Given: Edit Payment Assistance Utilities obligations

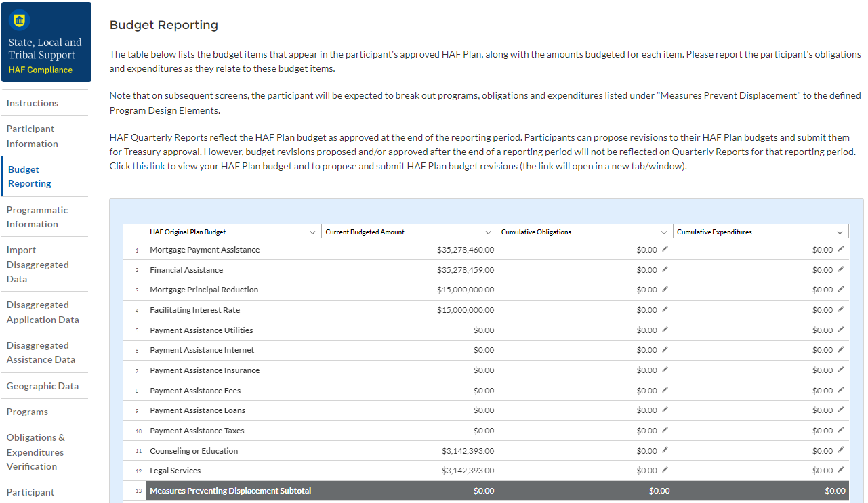Looking at the screenshot, I should pos(665,330).
